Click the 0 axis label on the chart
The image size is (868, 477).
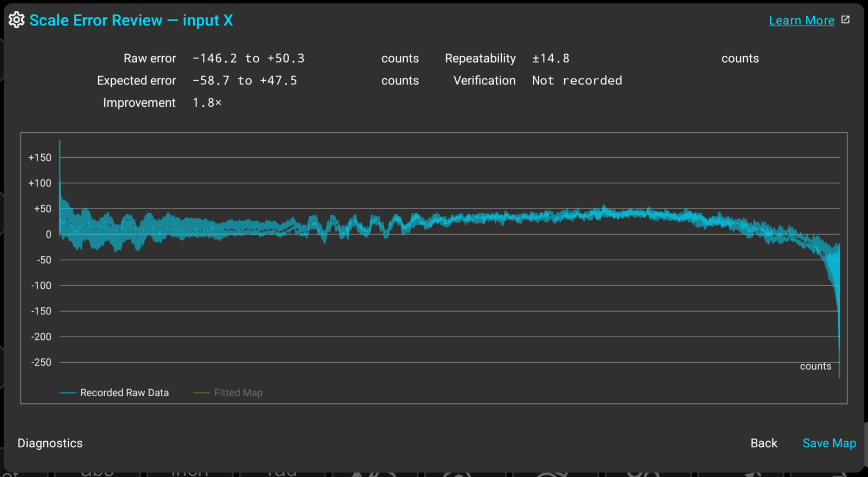click(x=48, y=235)
